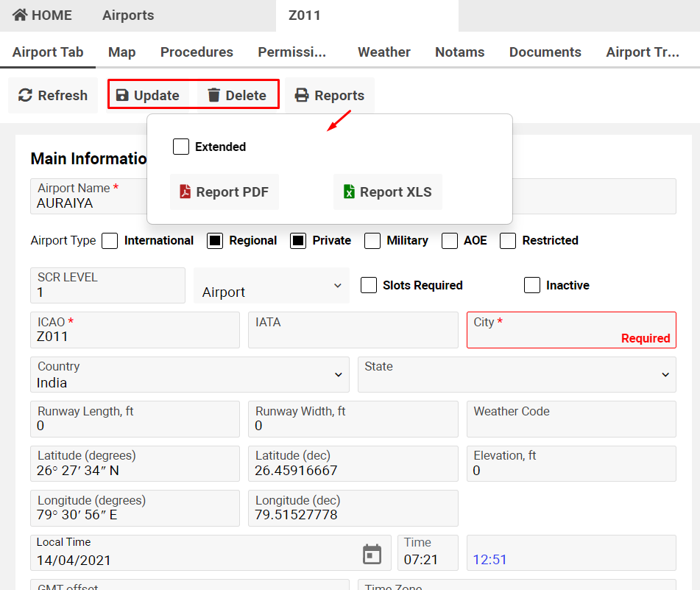Click the Refresh arrows icon
The width and height of the screenshot is (700, 590).
25,96
